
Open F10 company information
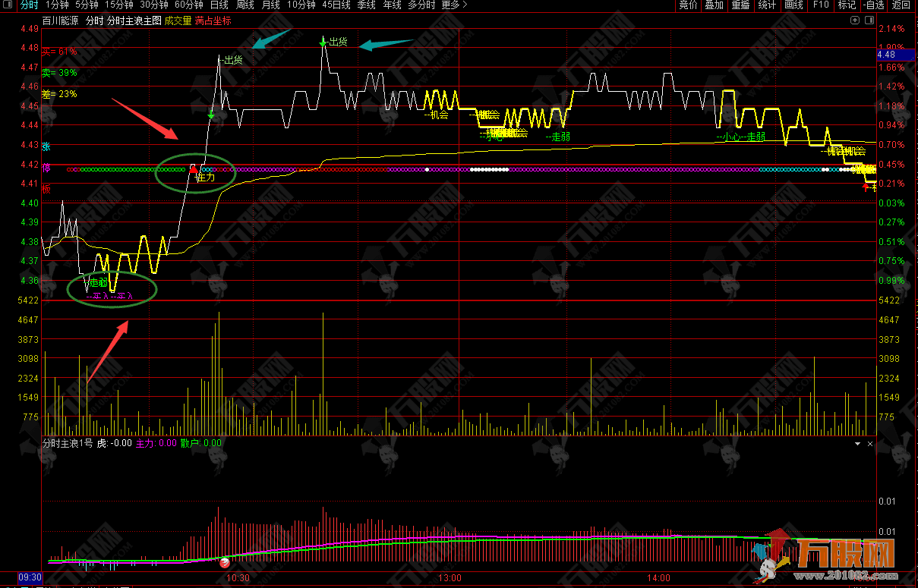(x=821, y=5)
